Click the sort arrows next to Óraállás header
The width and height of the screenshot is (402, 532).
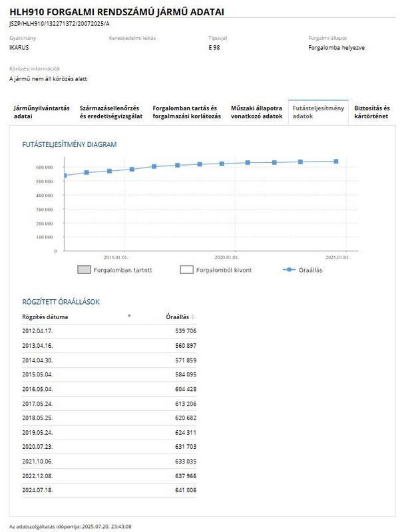[x=193, y=317]
